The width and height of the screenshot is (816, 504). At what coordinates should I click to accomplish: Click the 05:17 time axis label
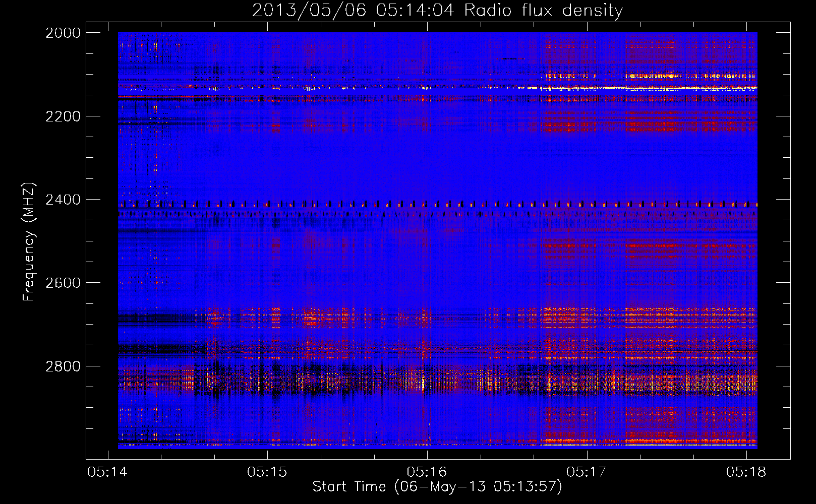point(587,472)
